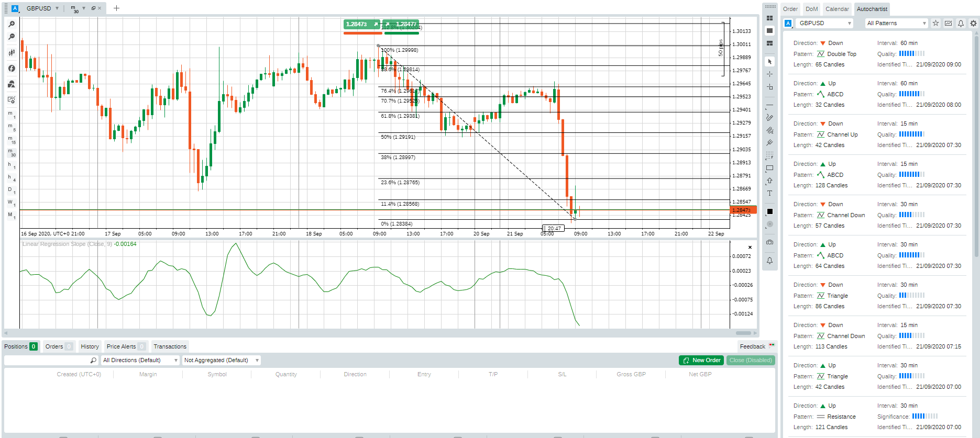Screen dimensions: 980x438
Task: Select the pointer cursor tool
Action: (769, 62)
